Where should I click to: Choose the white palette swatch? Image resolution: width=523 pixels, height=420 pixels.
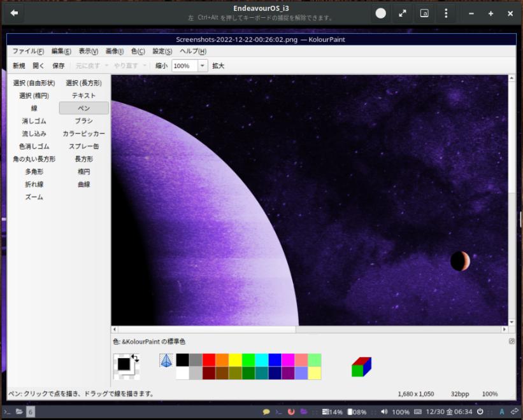tap(182, 373)
